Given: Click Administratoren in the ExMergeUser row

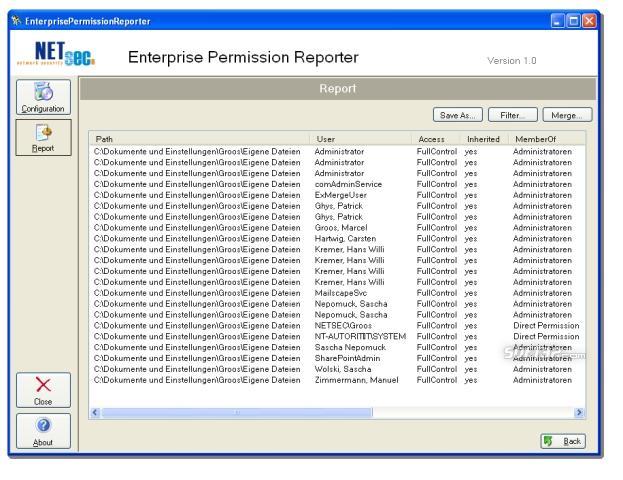Looking at the screenshot, I should pos(542,195).
